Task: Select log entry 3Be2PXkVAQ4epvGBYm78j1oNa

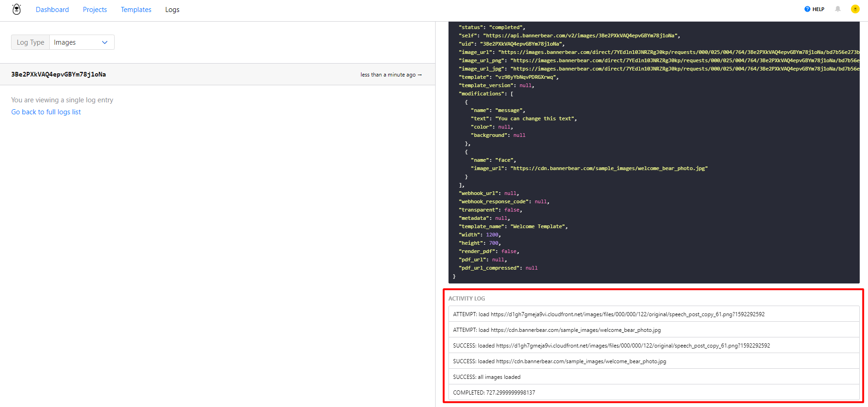Action: (x=58, y=74)
